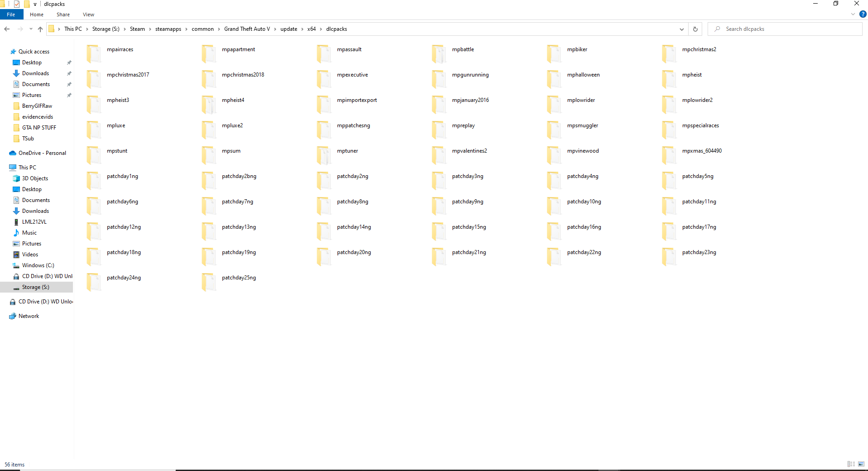The width and height of the screenshot is (868, 471).
Task: Click the Back navigation arrow
Action: click(x=7, y=29)
